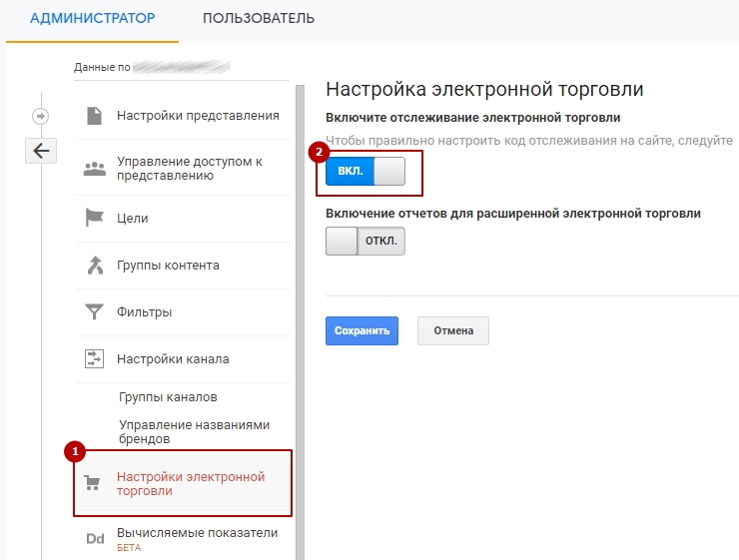This screenshot has height=560, width=739.
Task: Click the merge icon for Группы контента
Action: click(x=95, y=265)
